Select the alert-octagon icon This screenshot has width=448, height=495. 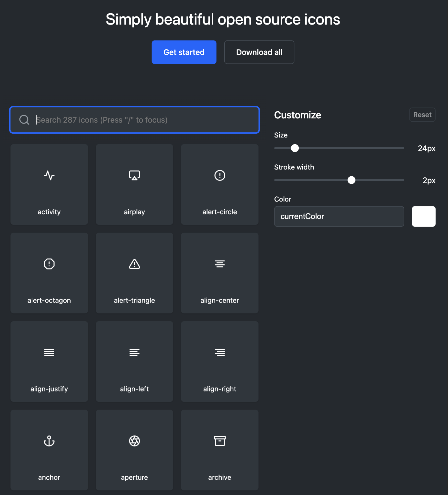click(49, 273)
